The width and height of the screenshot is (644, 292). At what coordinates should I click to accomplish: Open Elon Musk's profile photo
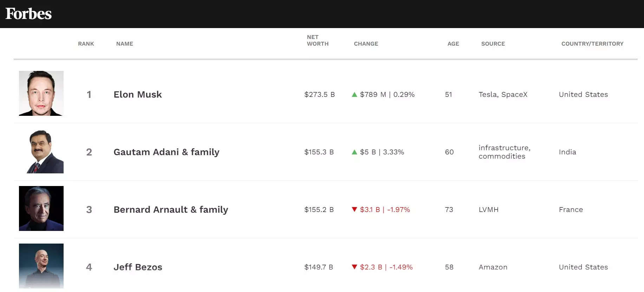point(41,93)
